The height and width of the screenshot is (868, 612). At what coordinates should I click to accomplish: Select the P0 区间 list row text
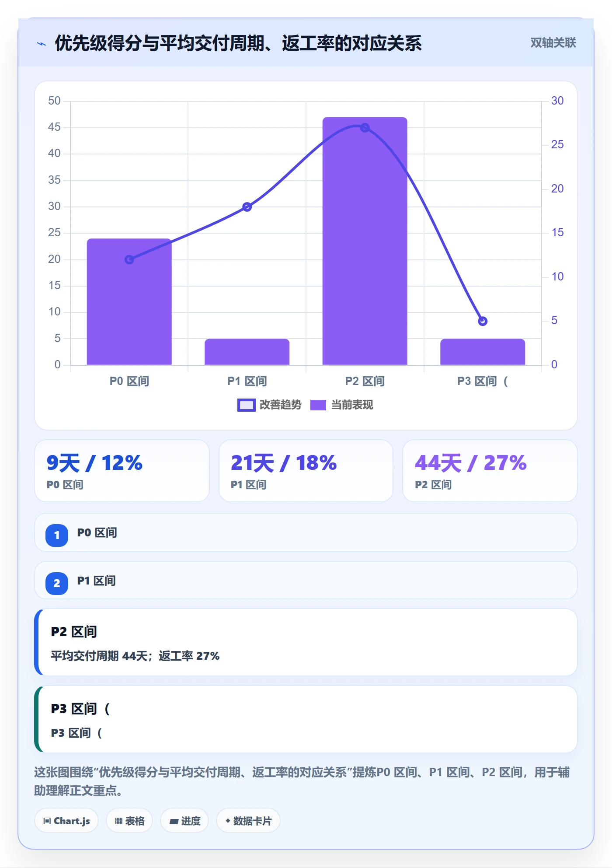(97, 533)
